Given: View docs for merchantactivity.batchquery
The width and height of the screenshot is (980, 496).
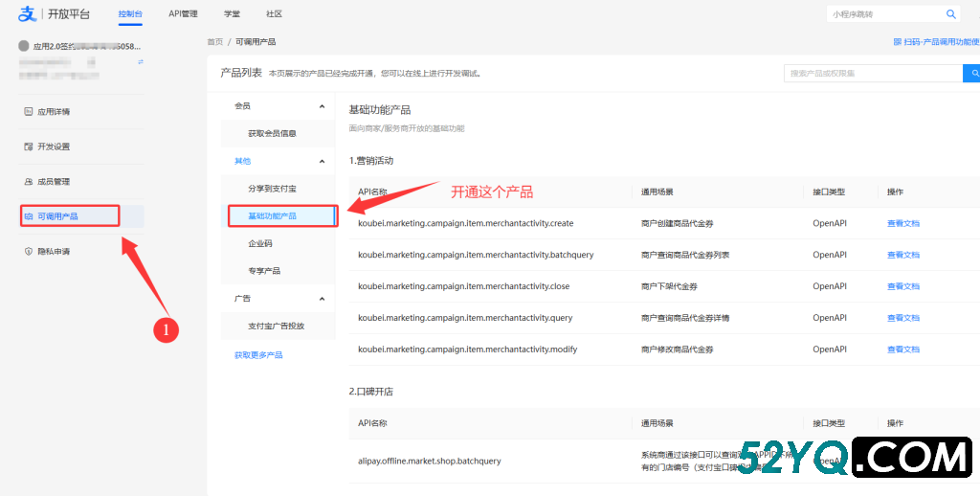Looking at the screenshot, I should (903, 256).
